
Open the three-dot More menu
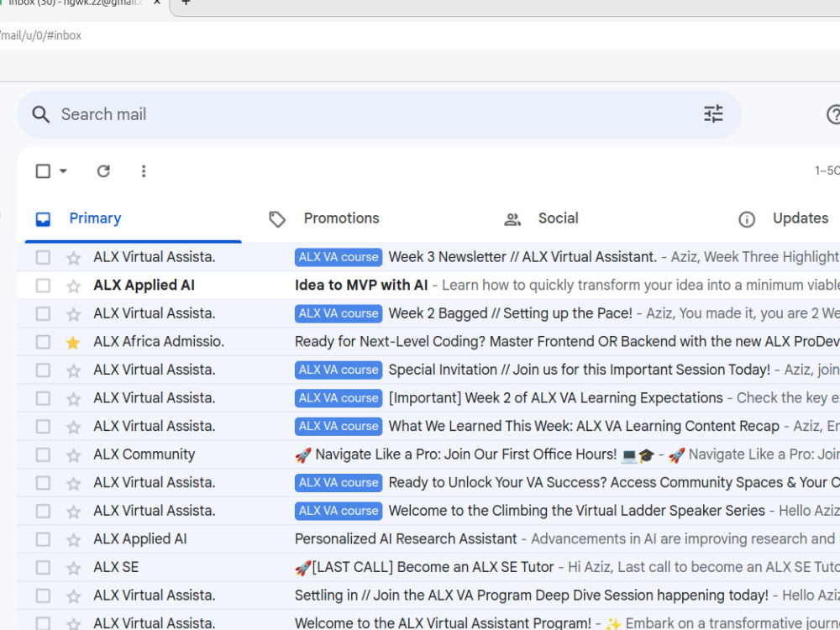coord(143,171)
